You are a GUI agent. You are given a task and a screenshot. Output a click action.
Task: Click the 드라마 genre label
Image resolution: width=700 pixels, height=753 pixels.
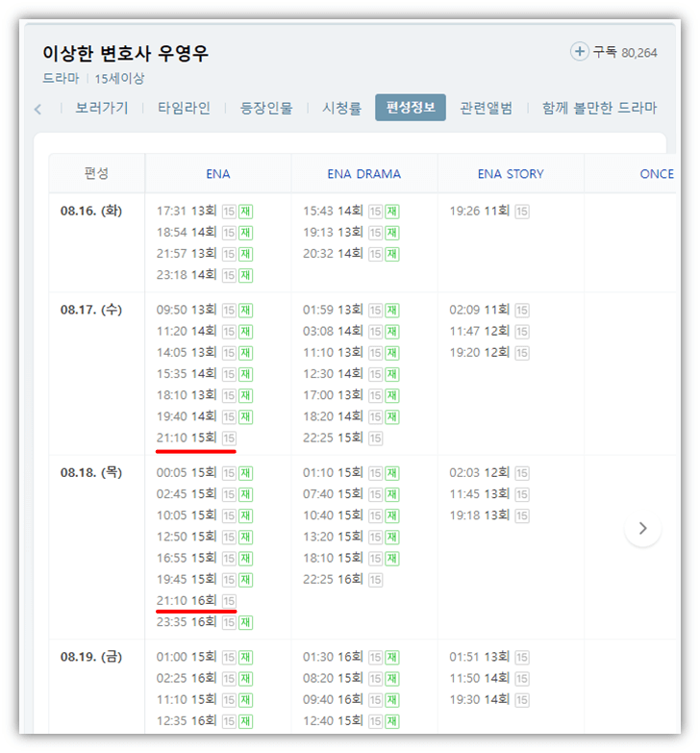tap(61, 78)
